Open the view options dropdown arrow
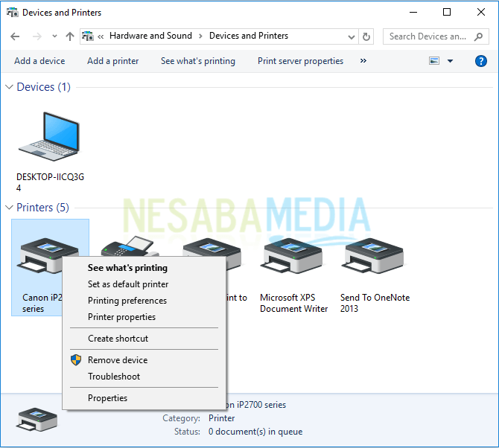The width and height of the screenshot is (499, 448). pos(450,61)
